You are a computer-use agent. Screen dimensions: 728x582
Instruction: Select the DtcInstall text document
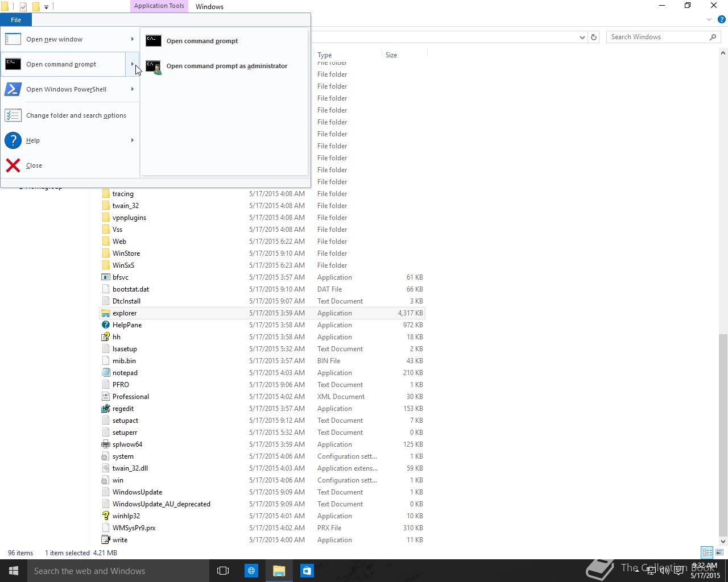point(126,301)
